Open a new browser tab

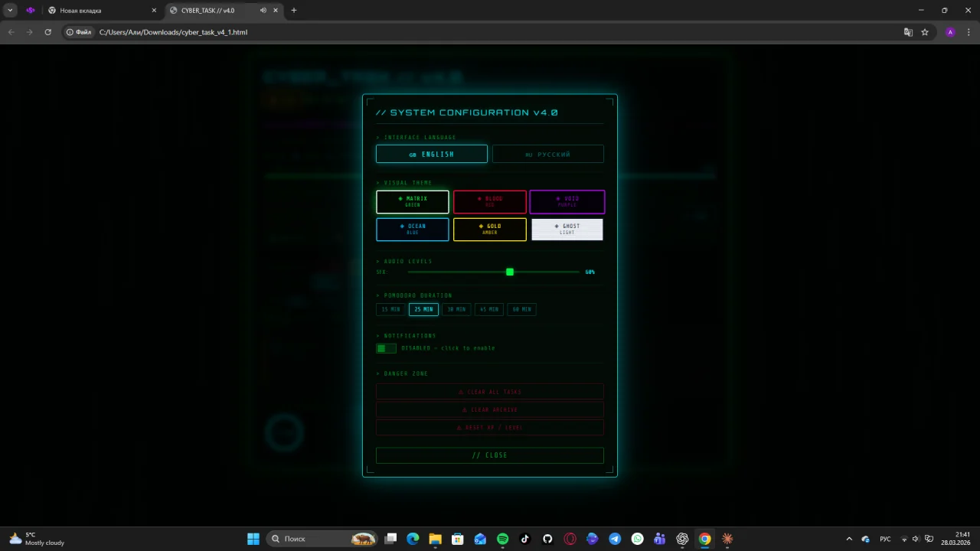[294, 11]
